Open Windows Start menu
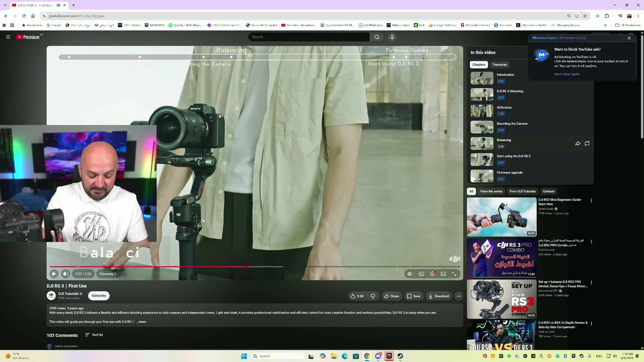This screenshot has height=362, width=644. pyautogui.click(x=244, y=356)
